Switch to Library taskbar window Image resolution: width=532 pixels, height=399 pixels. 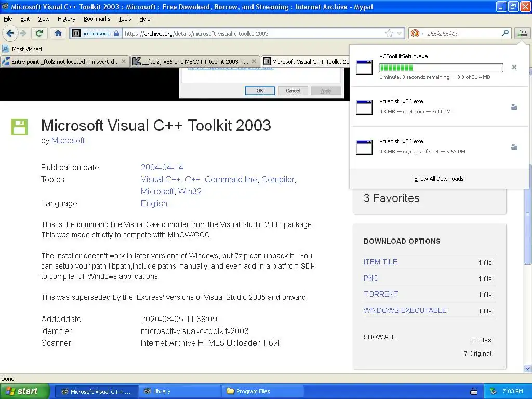pos(180,391)
